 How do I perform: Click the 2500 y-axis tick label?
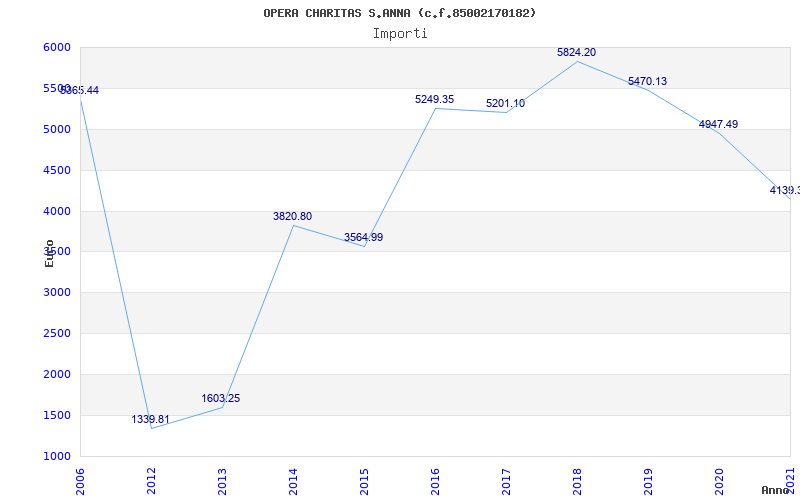pos(57,333)
